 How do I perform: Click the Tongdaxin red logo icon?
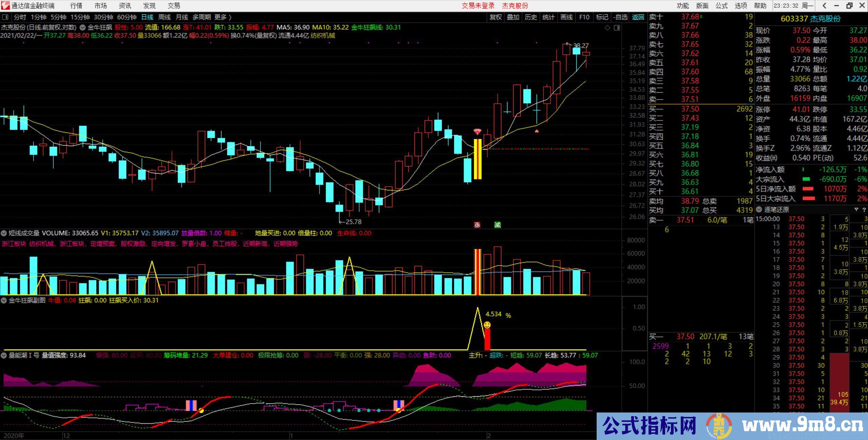click(5, 5)
